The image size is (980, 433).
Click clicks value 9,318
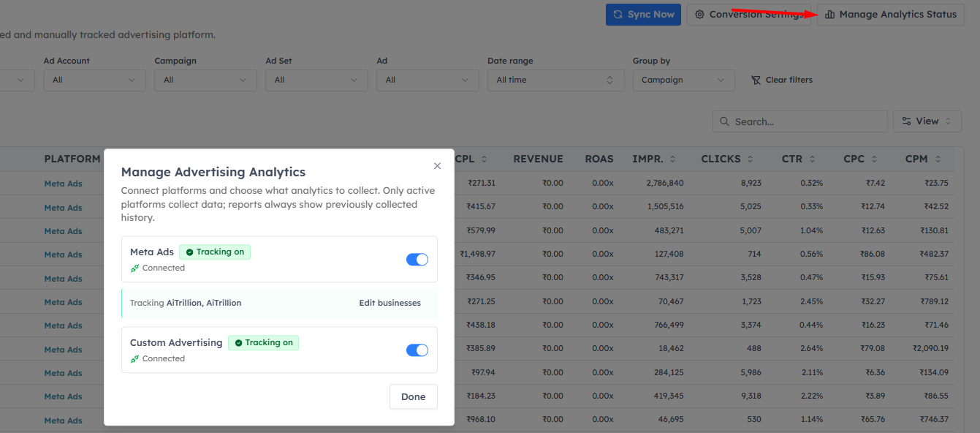click(751, 396)
